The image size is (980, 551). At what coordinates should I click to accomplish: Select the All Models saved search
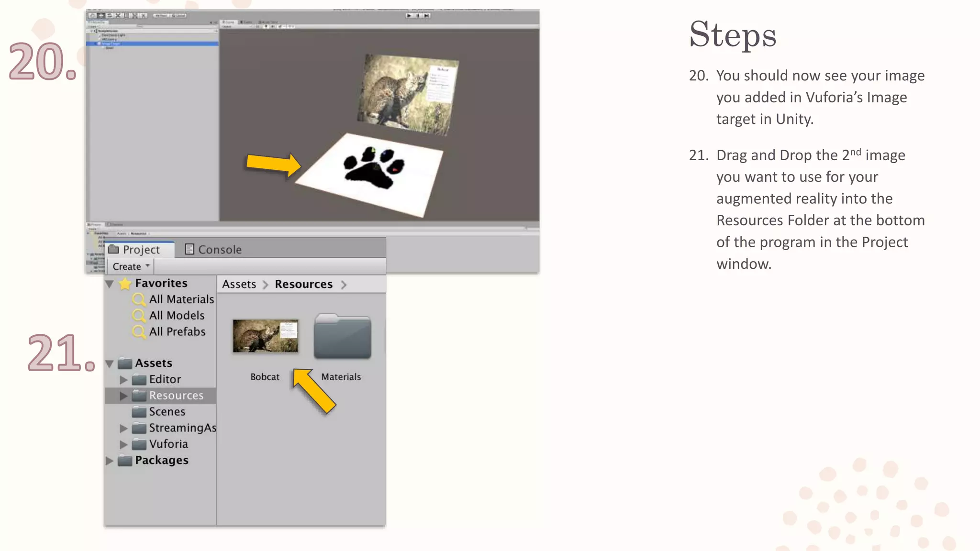pos(177,316)
